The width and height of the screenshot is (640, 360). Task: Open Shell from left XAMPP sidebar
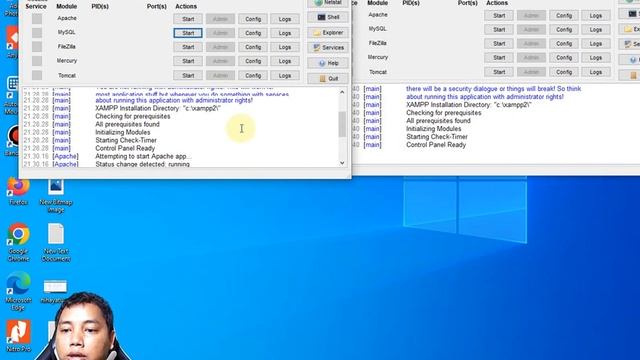pyautogui.click(x=328, y=17)
